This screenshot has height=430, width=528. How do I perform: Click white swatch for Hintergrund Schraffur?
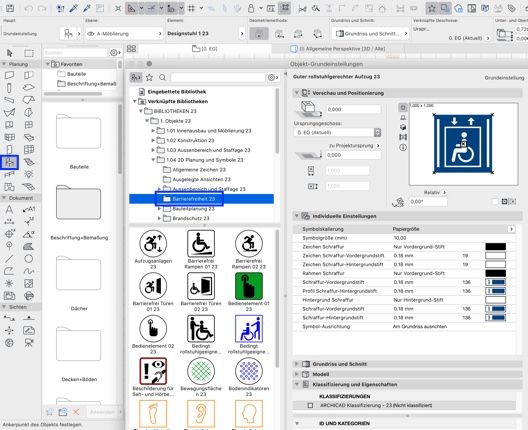pyautogui.click(x=495, y=300)
